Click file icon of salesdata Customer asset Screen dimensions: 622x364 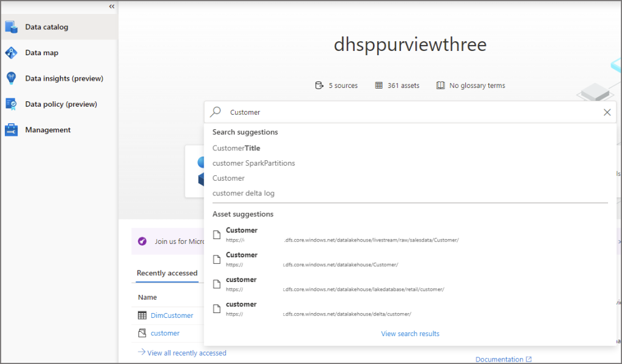[x=217, y=235]
